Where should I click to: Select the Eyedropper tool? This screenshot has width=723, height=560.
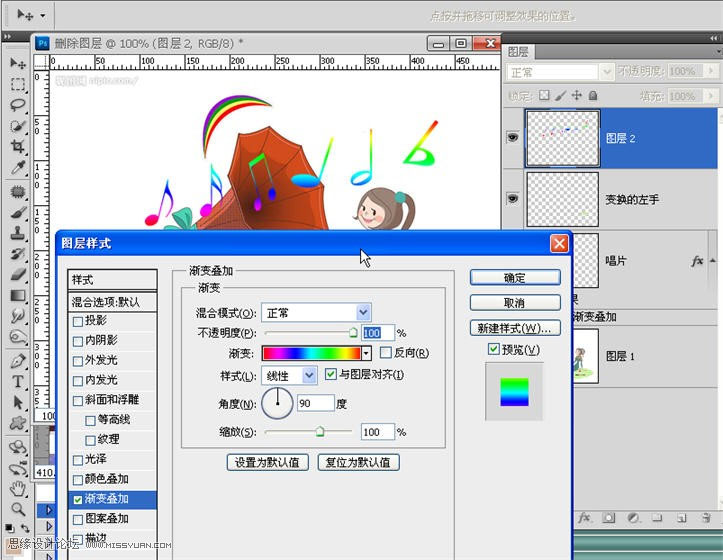18,167
